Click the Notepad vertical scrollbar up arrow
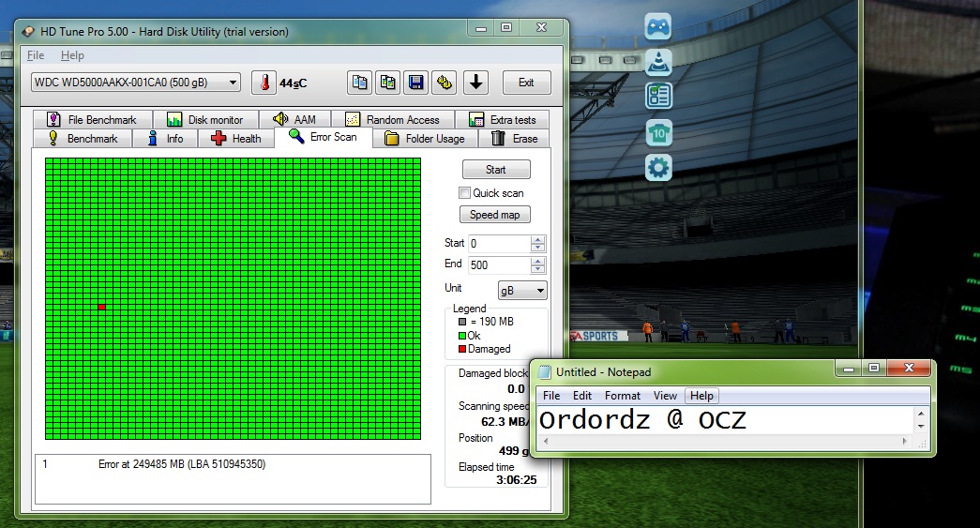 [921, 413]
